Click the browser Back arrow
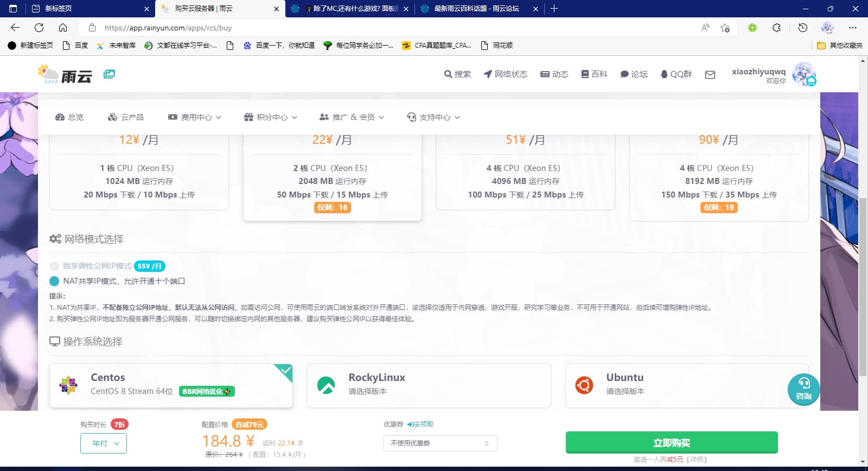The width and height of the screenshot is (868, 471). click(15, 28)
